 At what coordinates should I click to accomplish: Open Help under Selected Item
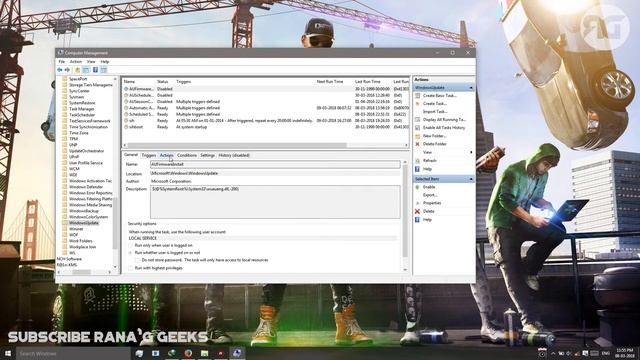click(x=427, y=220)
